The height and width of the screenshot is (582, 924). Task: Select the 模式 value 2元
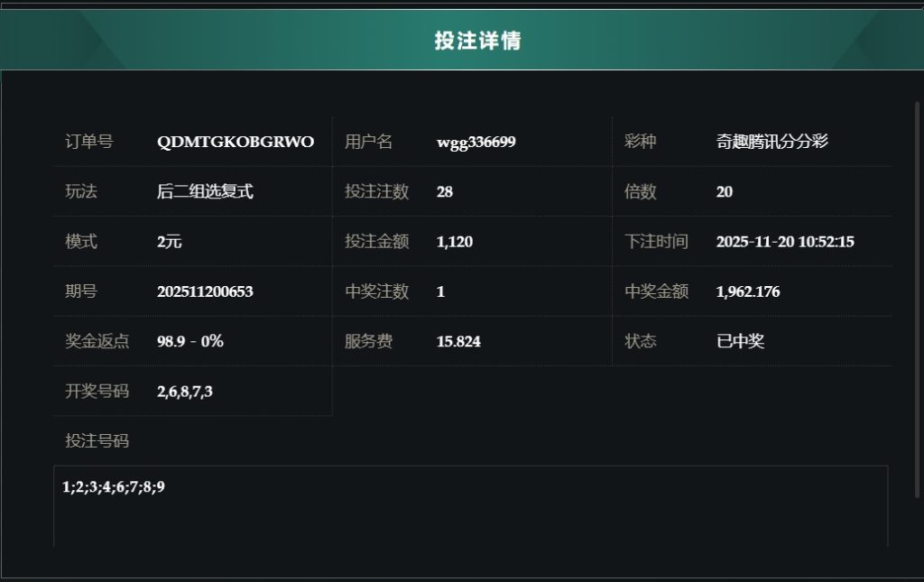[170, 242]
